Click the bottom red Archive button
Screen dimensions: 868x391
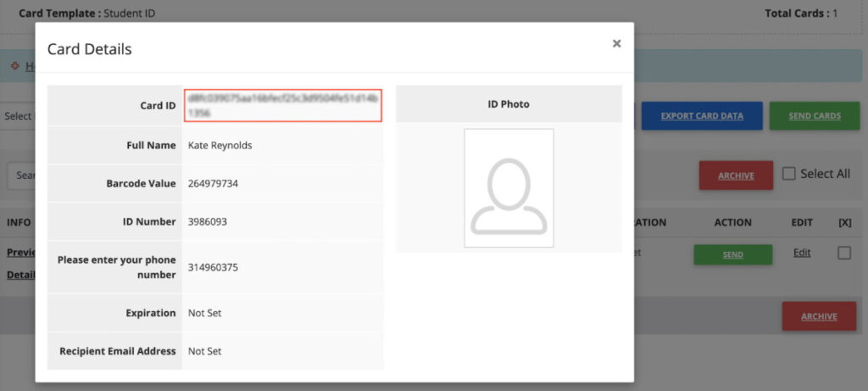[x=818, y=316]
